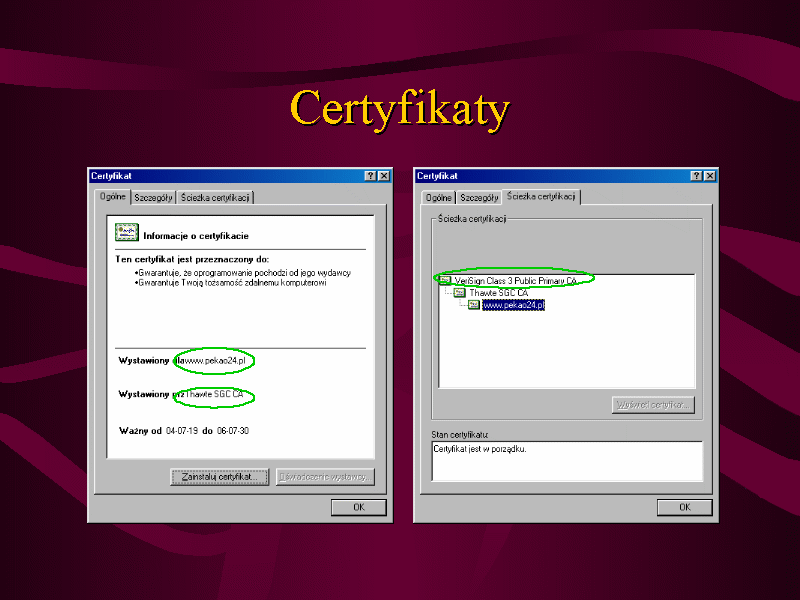Click inside the "Stan certyfikatu" status text box

pyautogui.click(x=567, y=461)
